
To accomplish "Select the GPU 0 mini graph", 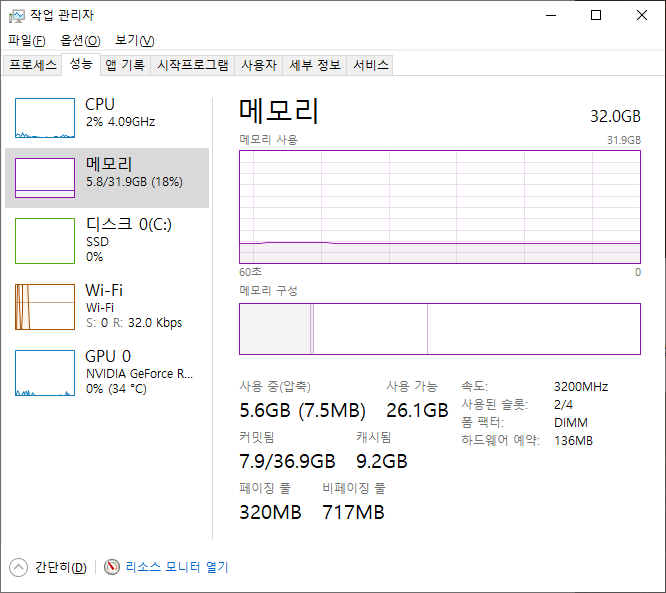I will point(45,373).
